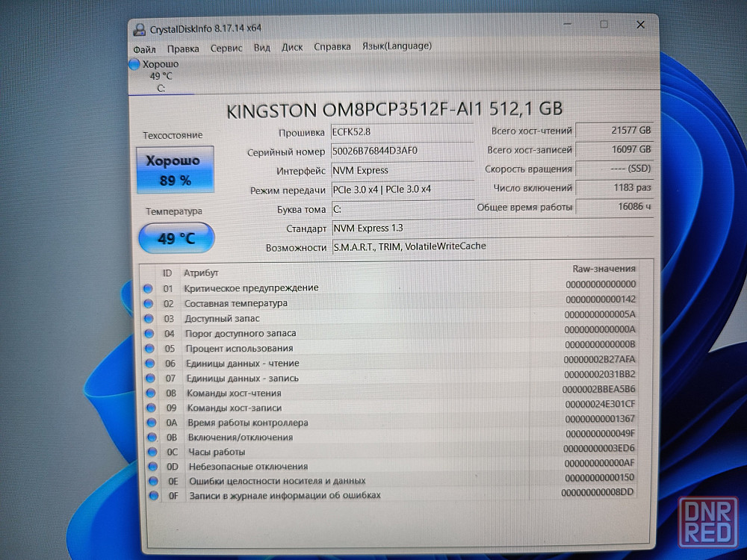Open the Вид menu
Viewport: 747px width, 560px height.
pos(261,47)
